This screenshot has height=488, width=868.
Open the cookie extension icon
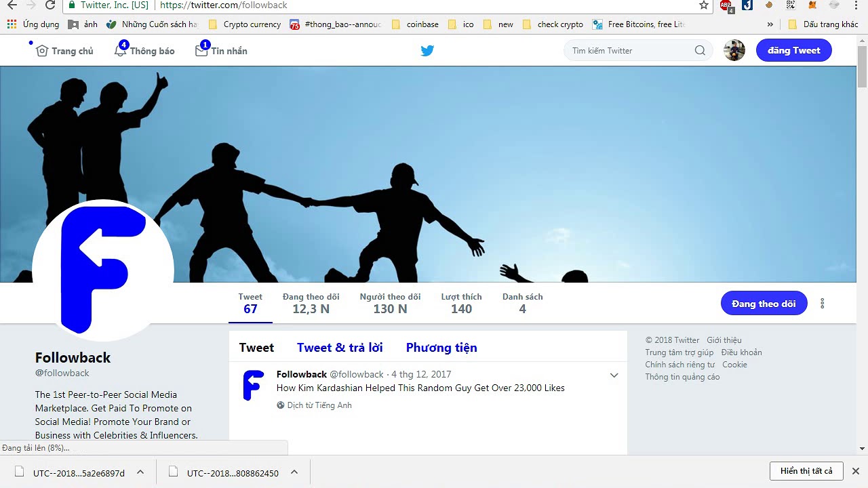[768, 5]
